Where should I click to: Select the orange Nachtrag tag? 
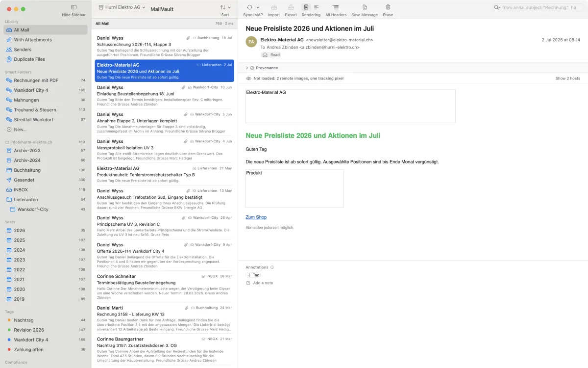point(46,320)
